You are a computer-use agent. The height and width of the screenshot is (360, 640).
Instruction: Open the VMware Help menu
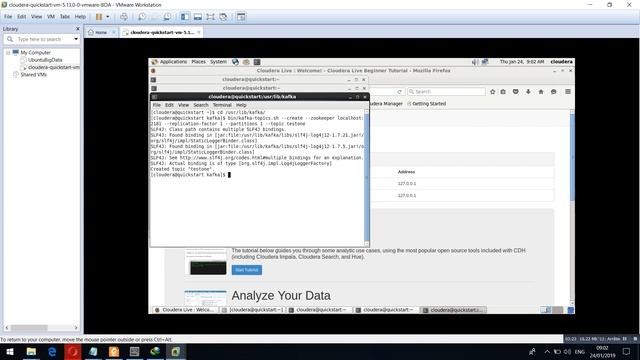80,17
